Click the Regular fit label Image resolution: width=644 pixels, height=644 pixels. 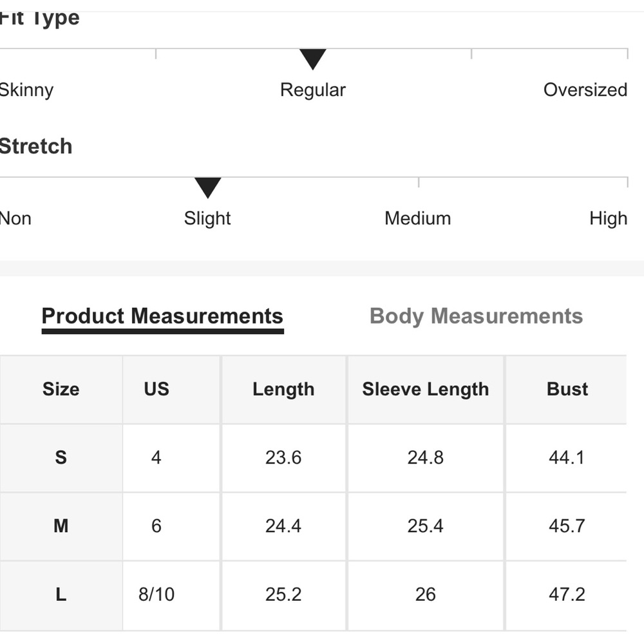313,90
